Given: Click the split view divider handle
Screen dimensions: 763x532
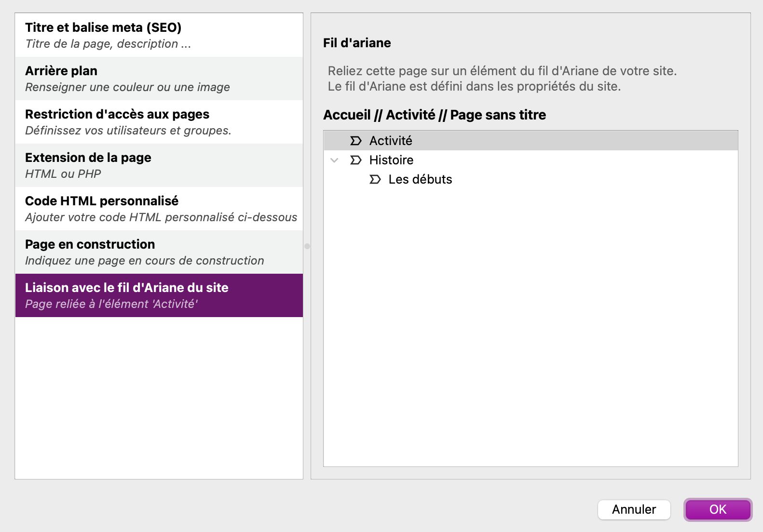Looking at the screenshot, I should click(x=307, y=246).
